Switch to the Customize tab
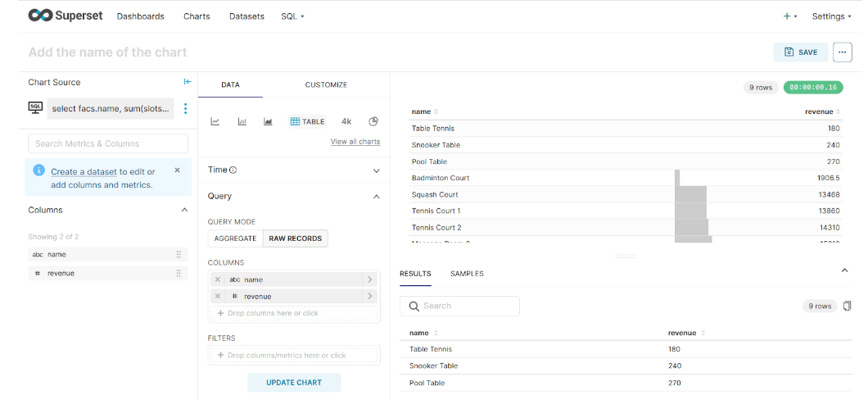Viewport: 868px width, 400px height. (x=326, y=84)
